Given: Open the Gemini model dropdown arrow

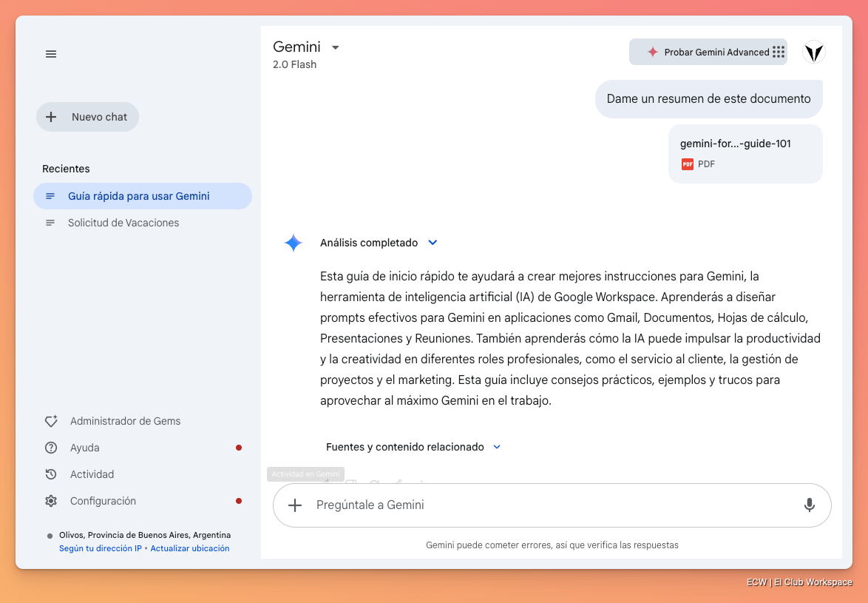Looking at the screenshot, I should (x=336, y=47).
